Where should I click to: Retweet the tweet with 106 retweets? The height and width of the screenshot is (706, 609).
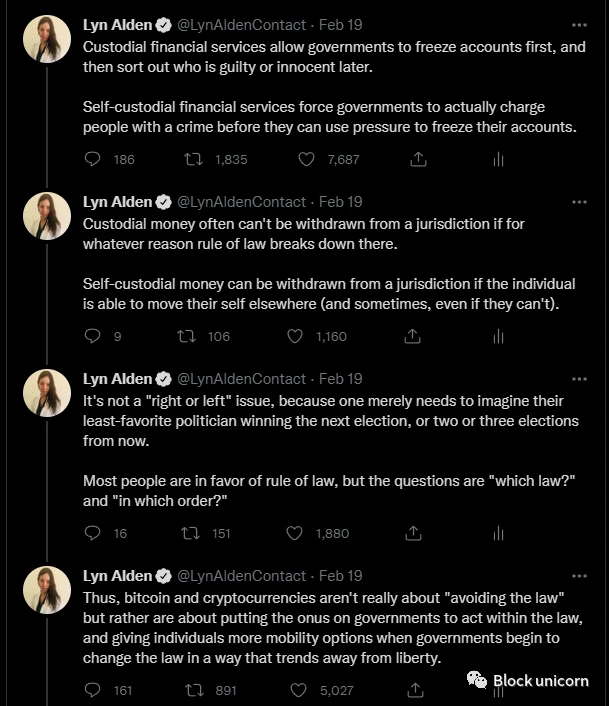tap(186, 336)
